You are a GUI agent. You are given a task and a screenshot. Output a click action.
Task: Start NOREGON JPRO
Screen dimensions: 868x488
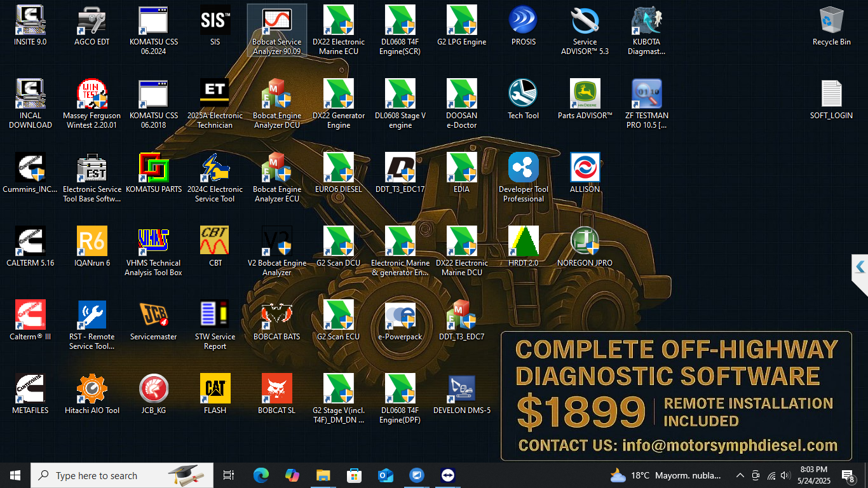pos(585,241)
